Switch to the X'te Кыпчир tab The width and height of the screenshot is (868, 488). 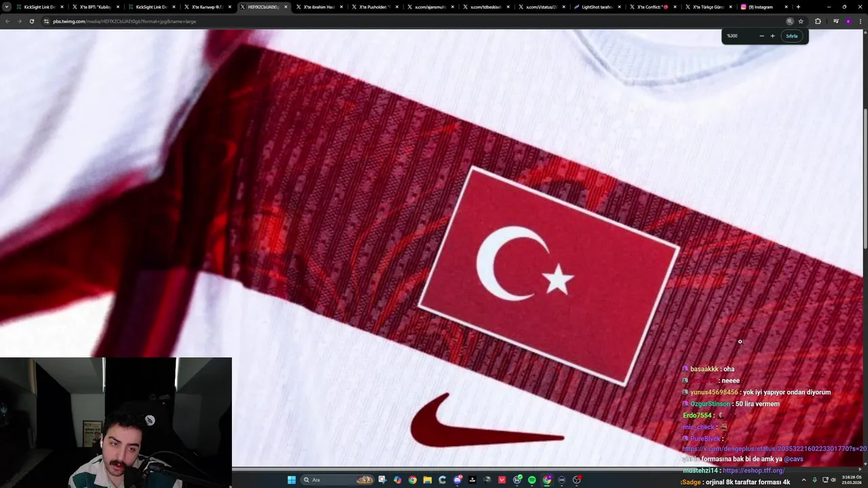(x=207, y=7)
